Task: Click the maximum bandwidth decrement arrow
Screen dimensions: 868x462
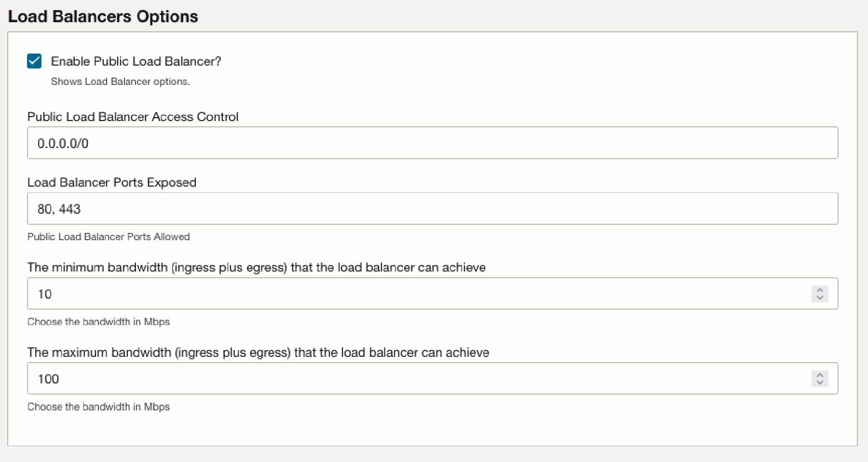Action: pos(819,382)
